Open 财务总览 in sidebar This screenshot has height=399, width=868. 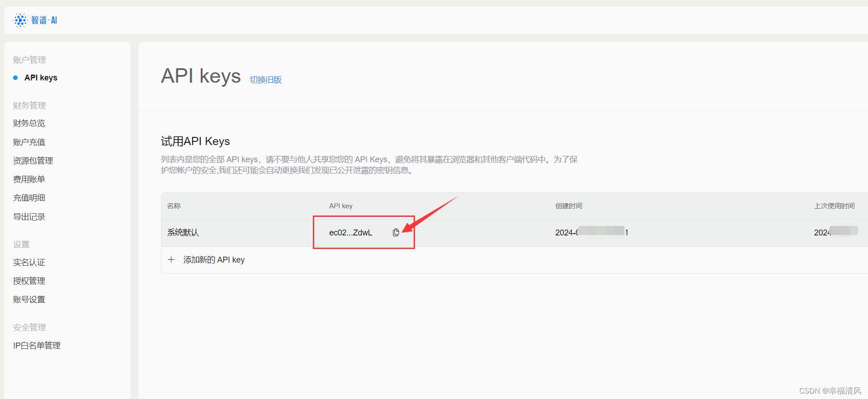29,123
